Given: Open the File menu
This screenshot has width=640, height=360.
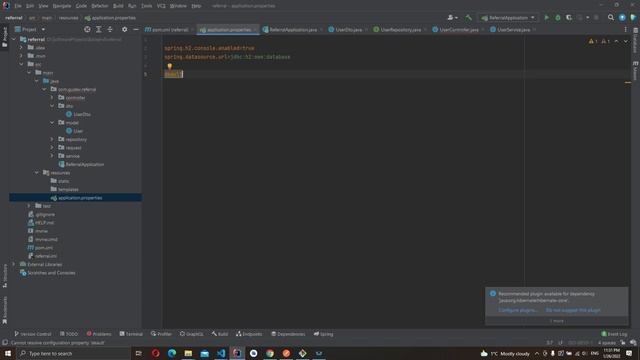Looking at the screenshot, I should tap(18, 6).
